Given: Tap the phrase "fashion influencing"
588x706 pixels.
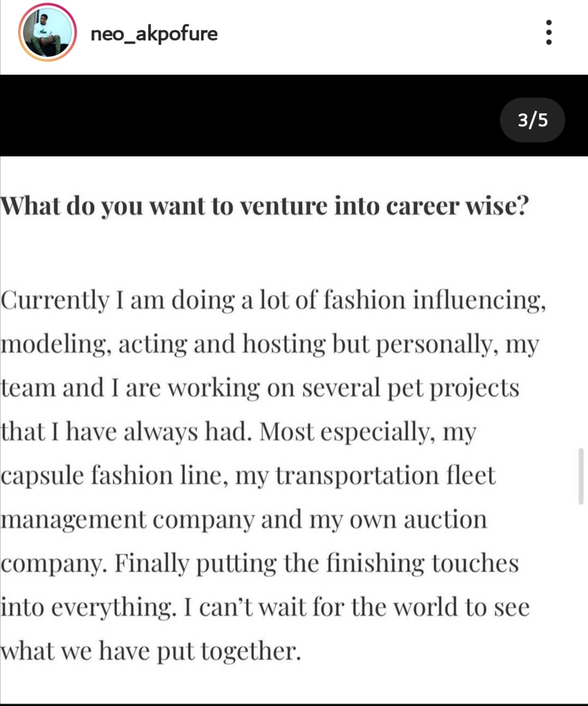Looking at the screenshot, I should [x=434, y=301].
